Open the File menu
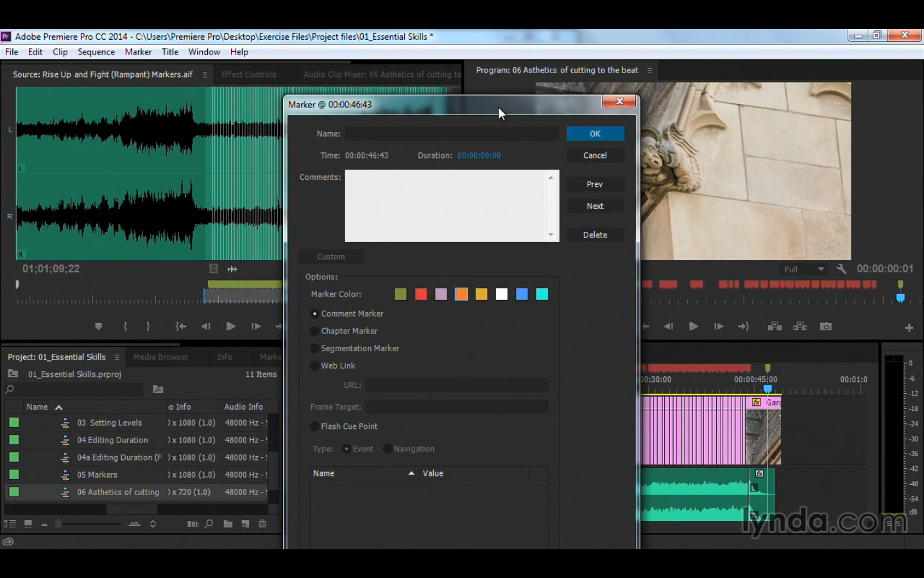The width and height of the screenshot is (924, 578). pos(12,52)
